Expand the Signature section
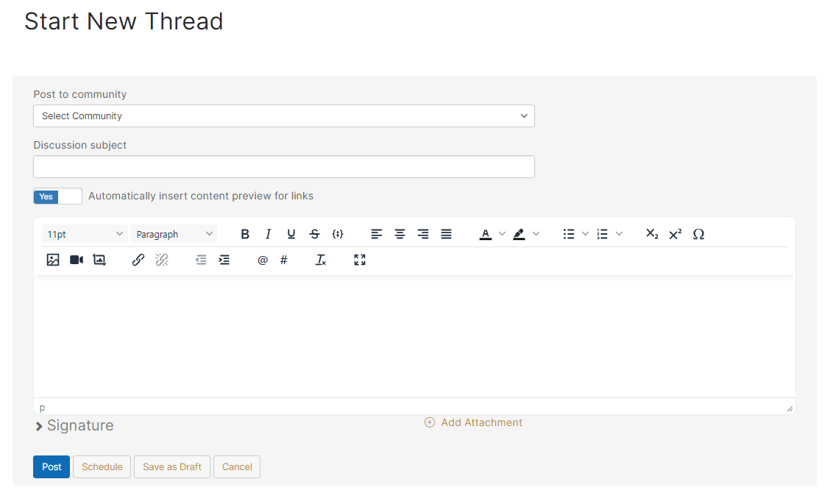This screenshot has width=830, height=504. point(74,426)
